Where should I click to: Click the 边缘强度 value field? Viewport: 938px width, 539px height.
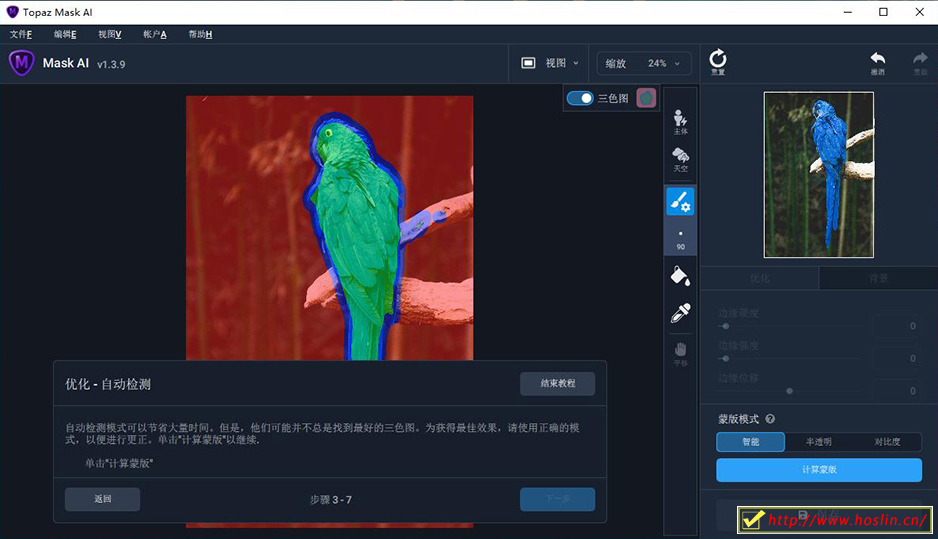click(x=897, y=358)
